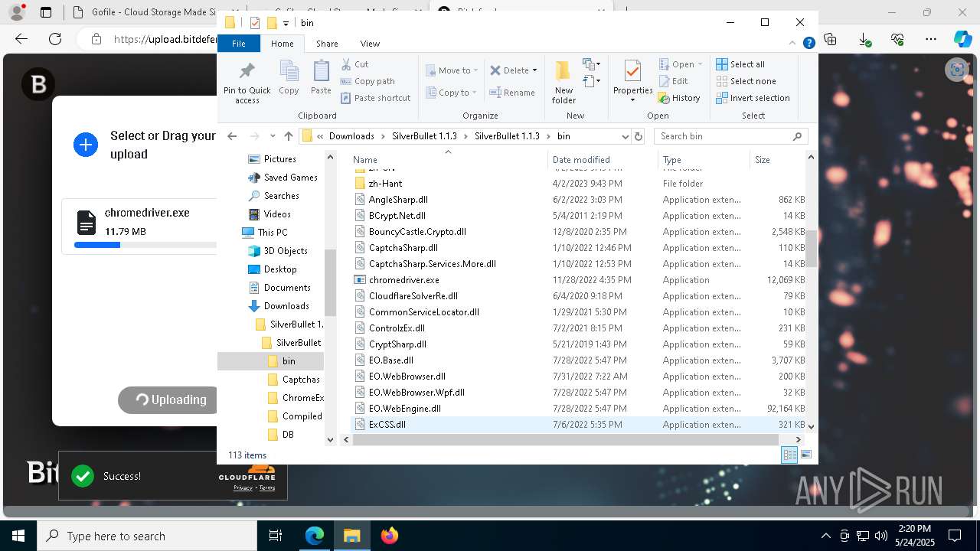Click Edge browser refresh icon
This screenshot has height=551, width=980.
click(x=55, y=39)
